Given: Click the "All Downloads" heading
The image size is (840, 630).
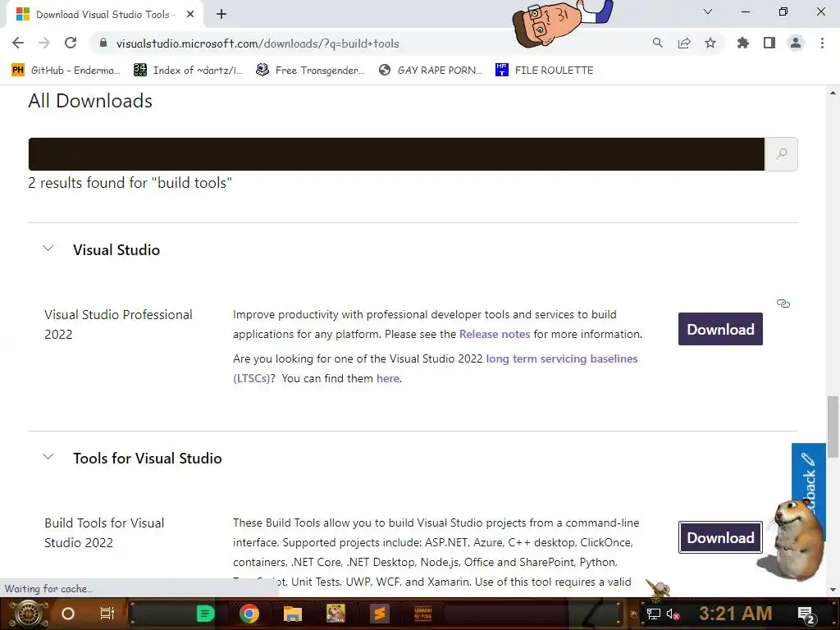Looking at the screenshot, I should [x=90, y=101].
